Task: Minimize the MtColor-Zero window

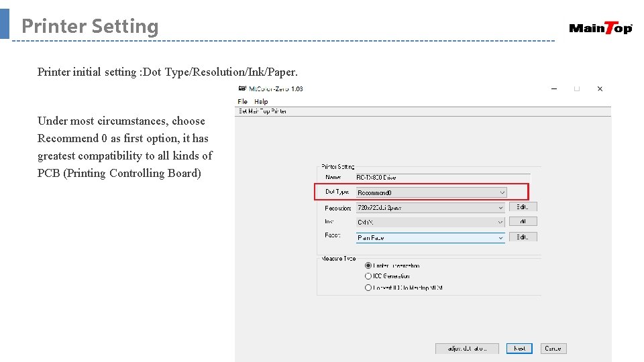Action: click(554, 88)
